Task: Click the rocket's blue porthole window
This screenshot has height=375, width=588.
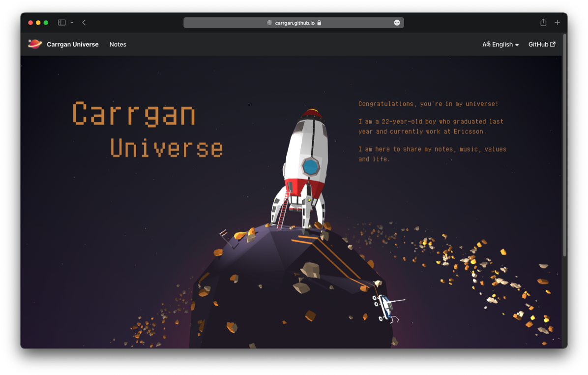Action: click(311, 167)
